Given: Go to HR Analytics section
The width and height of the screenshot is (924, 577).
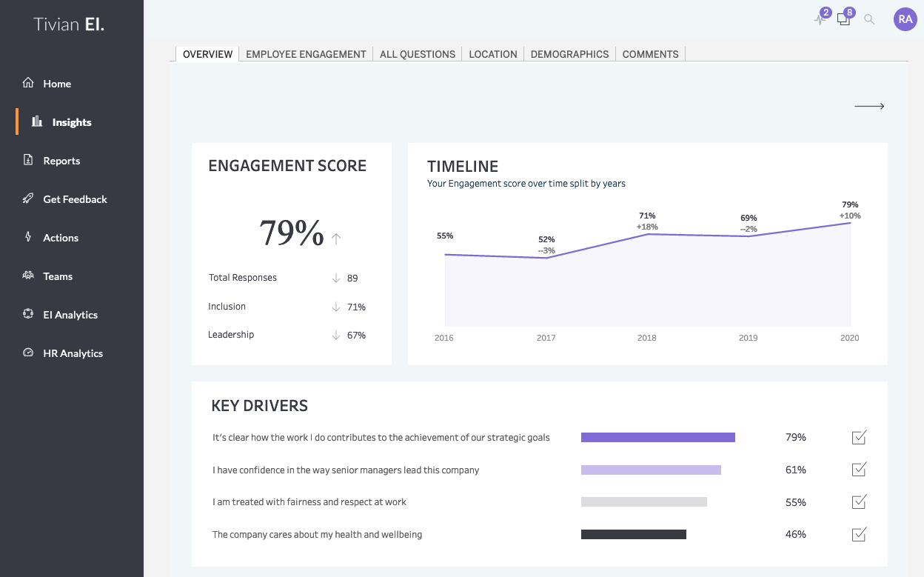Looking at the screenshot, I should tap(73, 353).
